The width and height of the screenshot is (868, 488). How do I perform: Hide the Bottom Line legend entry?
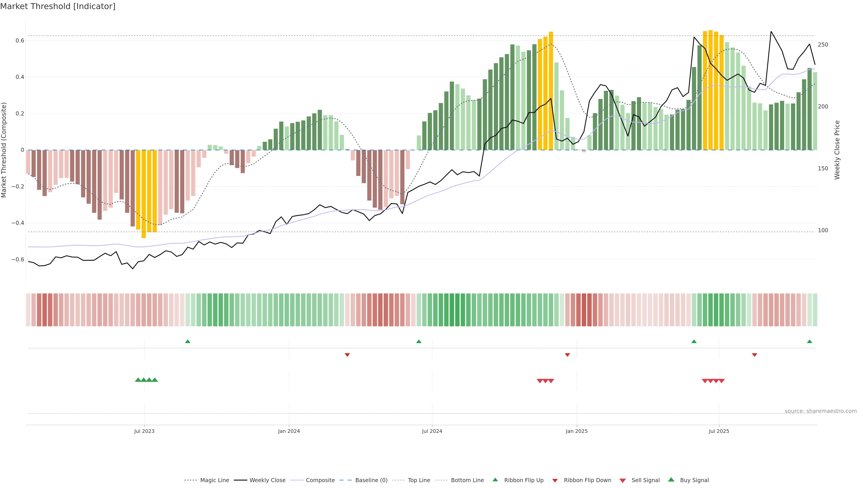(467, 480)
